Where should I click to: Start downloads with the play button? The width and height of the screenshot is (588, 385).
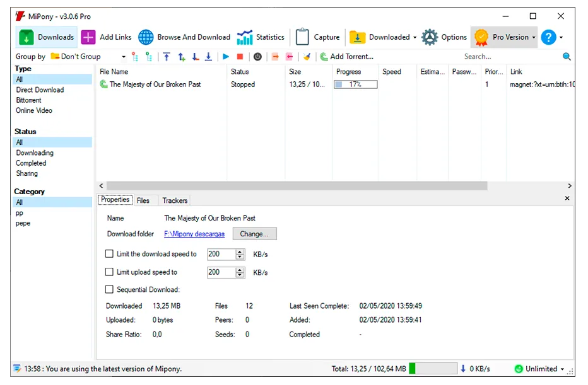(226, 57)
